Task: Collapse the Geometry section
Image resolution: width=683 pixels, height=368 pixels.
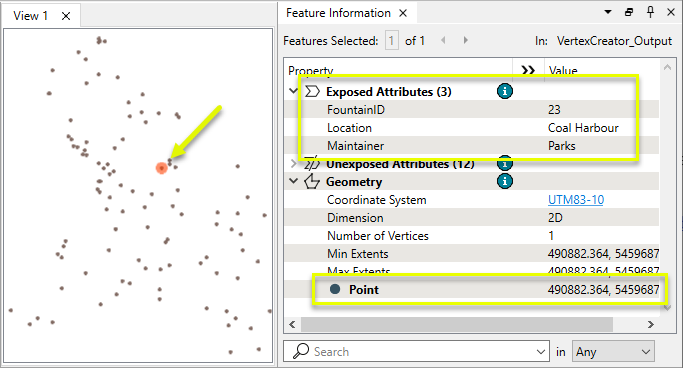Action: coord(293,181)
